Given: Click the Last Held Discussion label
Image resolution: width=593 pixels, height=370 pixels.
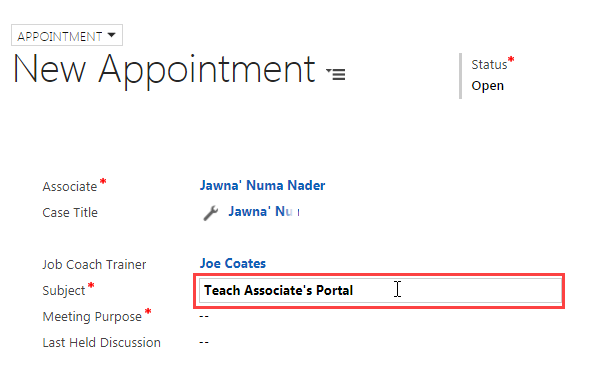Looking at the screenshot, I should click(x=101, y=342).
